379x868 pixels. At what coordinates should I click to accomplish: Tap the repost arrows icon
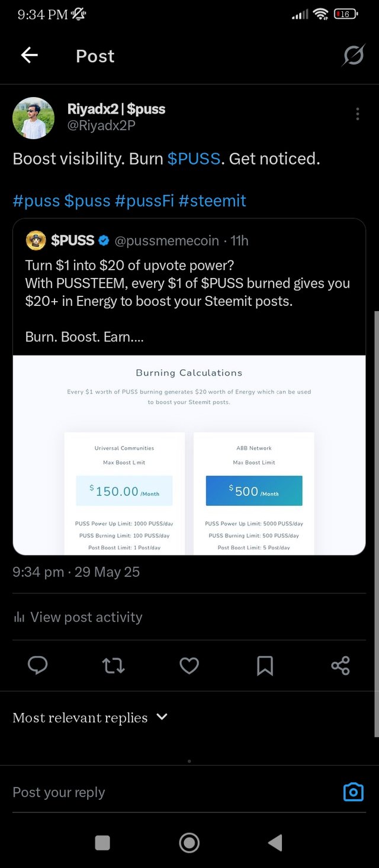tap(113, 666)
